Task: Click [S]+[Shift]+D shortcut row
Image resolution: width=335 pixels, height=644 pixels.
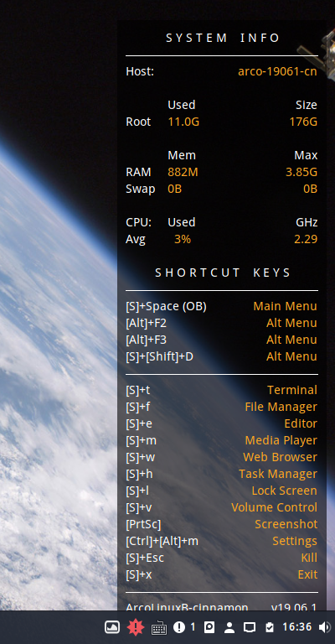Action: click(221, 356)
